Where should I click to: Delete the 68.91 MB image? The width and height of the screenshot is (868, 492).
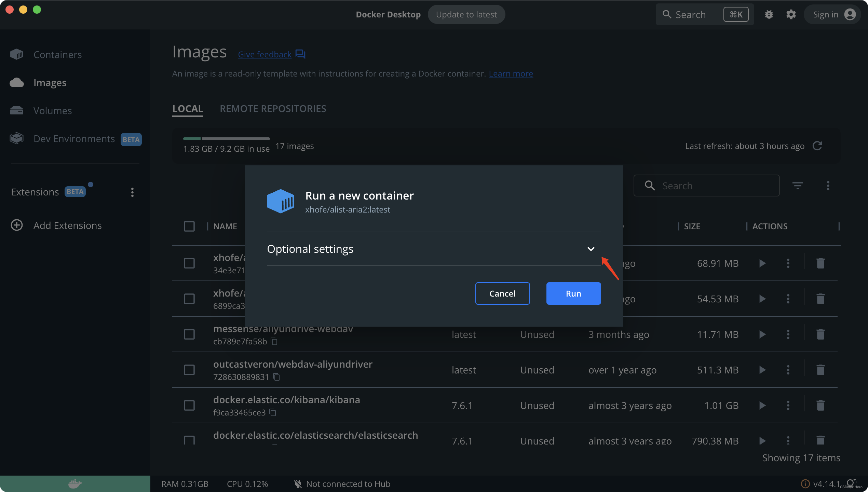820,263
